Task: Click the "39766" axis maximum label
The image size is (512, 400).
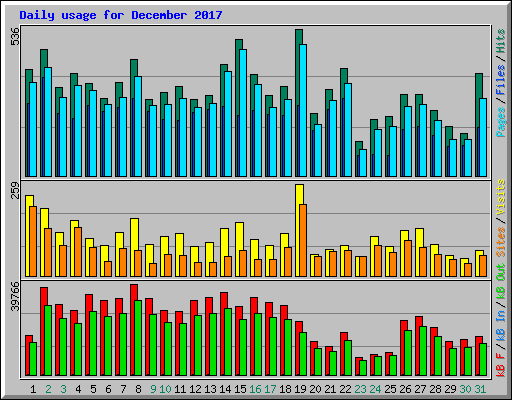Action: tap(15, 296)
